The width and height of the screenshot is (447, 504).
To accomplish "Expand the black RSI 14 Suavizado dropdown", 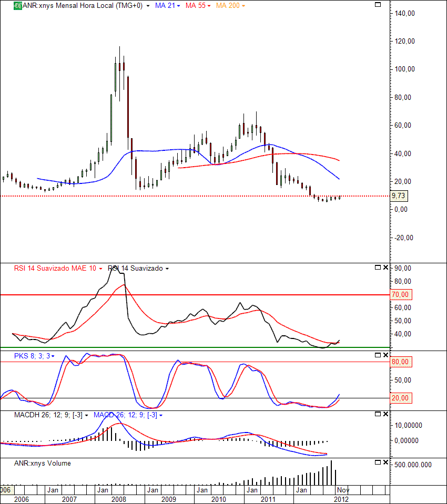I will (167, 269).
